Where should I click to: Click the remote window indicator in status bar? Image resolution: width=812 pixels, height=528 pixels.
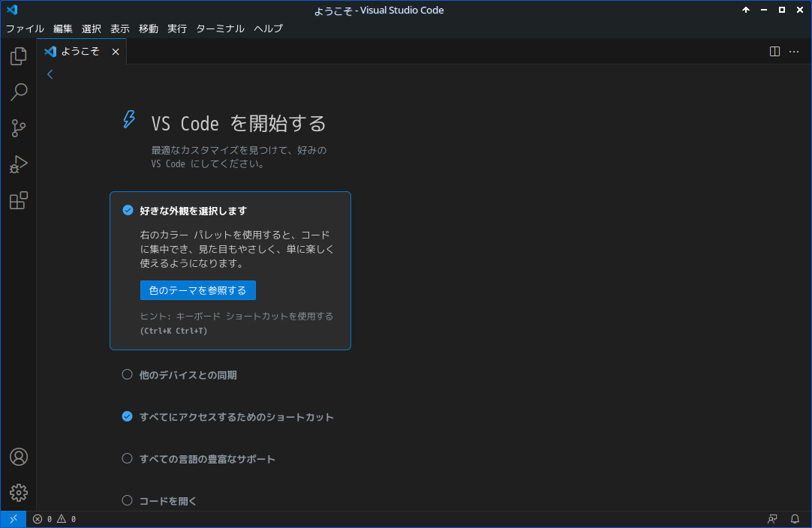point(14,519)
